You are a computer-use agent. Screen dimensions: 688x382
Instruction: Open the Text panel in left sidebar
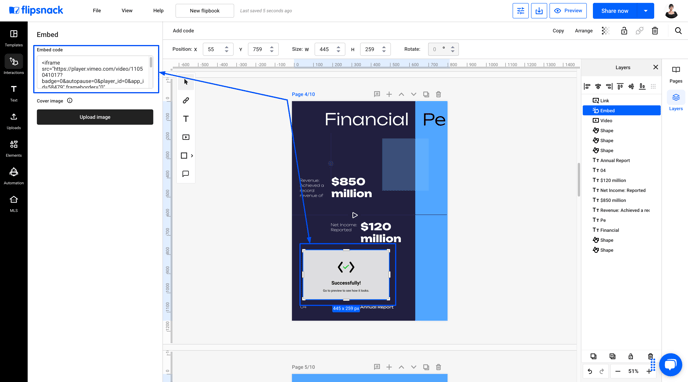click(14, 93)
